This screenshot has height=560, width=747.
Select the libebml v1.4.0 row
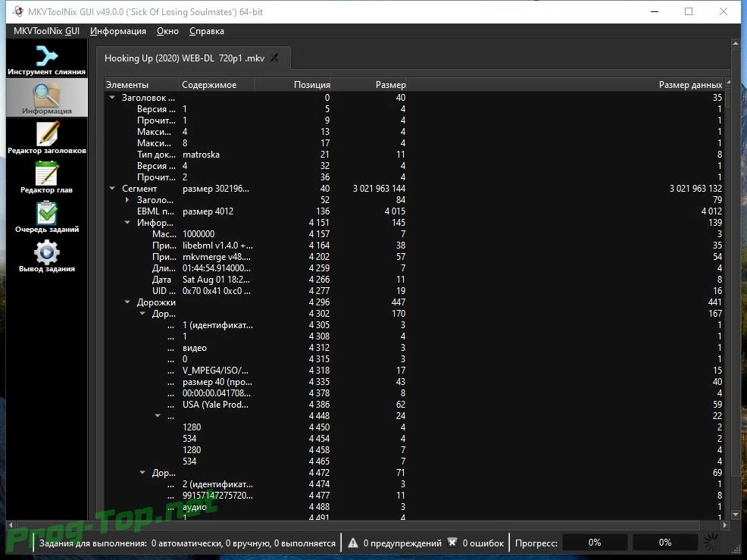tap(414, 246)
